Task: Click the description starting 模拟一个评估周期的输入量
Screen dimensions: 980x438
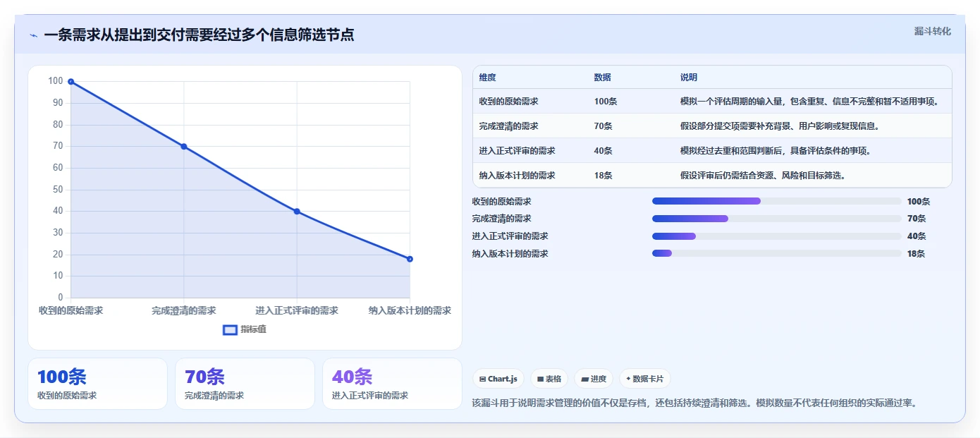Action: [809, 102]
